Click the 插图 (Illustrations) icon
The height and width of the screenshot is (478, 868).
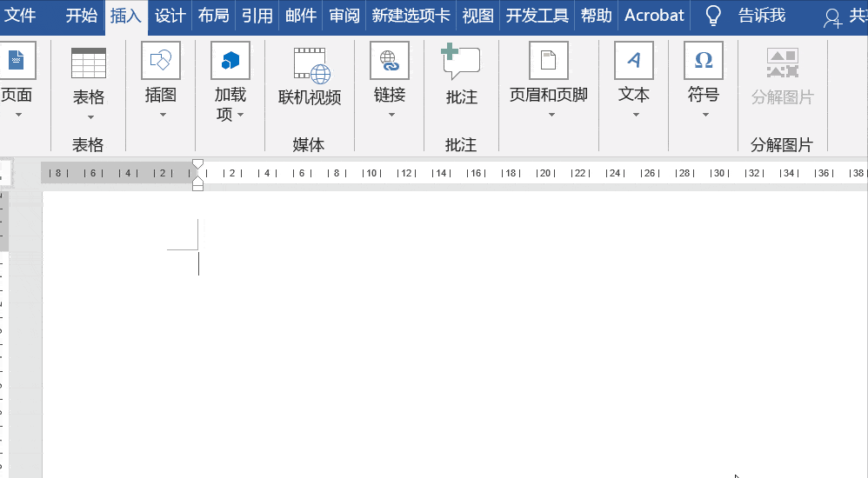click(x=161, y=60)
